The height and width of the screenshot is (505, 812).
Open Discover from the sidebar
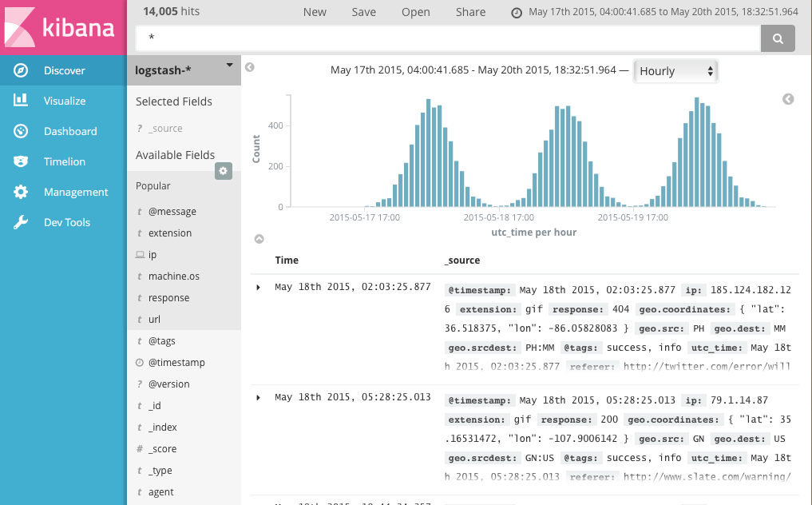coord(64,71)
